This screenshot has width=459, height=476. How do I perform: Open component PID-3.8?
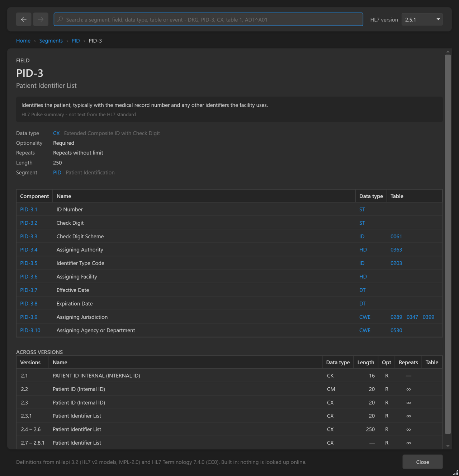(x=29, y=303)
